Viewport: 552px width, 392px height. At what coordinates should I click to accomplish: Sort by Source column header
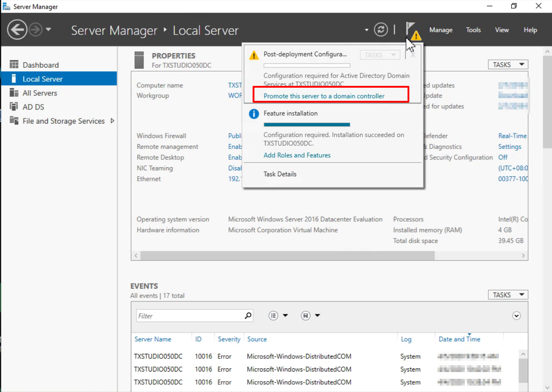point(257,339)
